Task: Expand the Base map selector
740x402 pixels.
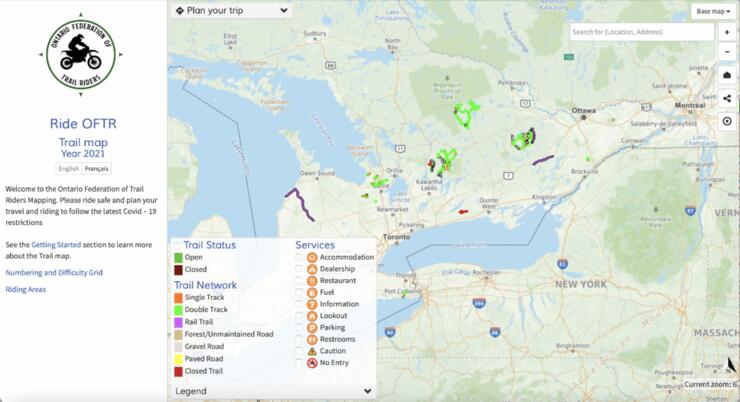Action: [x=713, y=11]
